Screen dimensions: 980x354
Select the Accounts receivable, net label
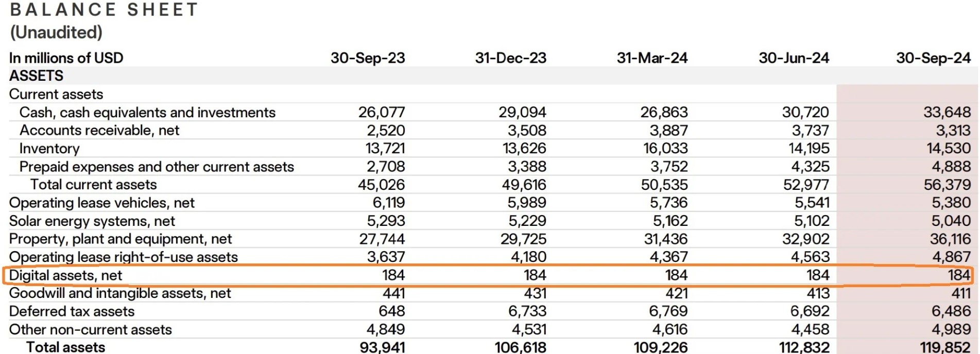[99, 130]
